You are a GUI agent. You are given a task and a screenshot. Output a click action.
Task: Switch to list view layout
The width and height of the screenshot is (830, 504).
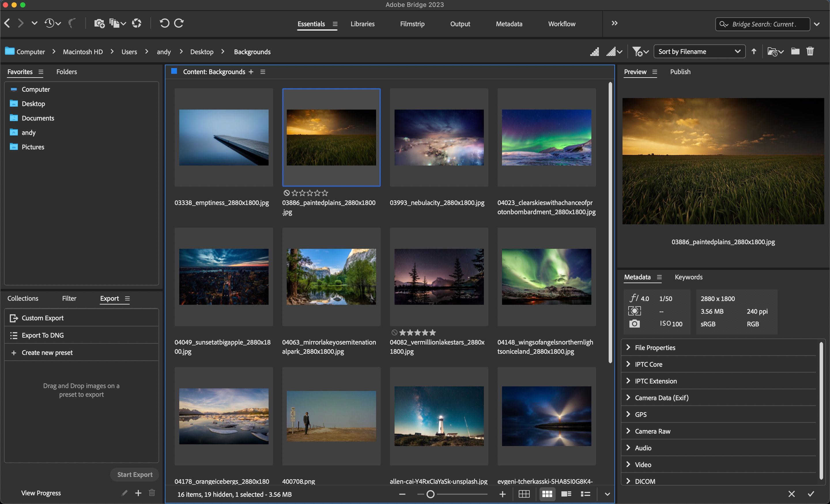click(x=585, y=494)
